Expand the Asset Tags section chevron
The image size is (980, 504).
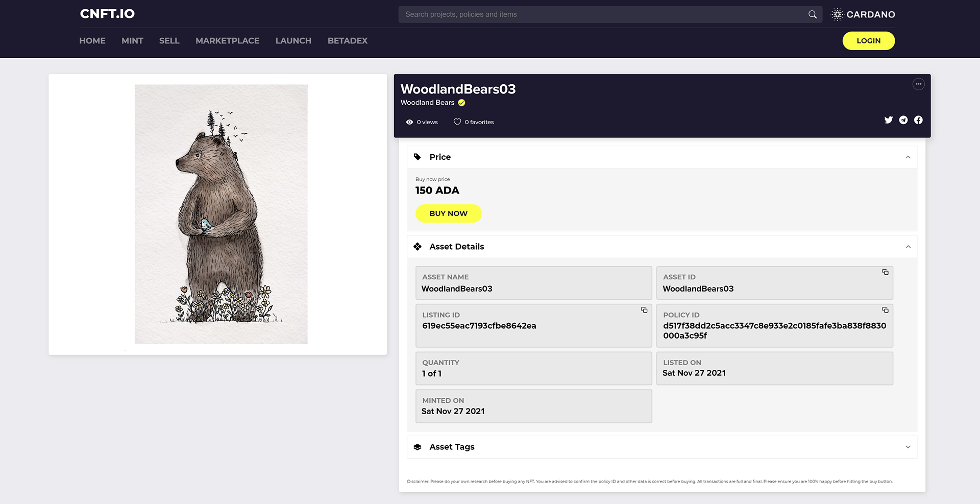(908, 447)
